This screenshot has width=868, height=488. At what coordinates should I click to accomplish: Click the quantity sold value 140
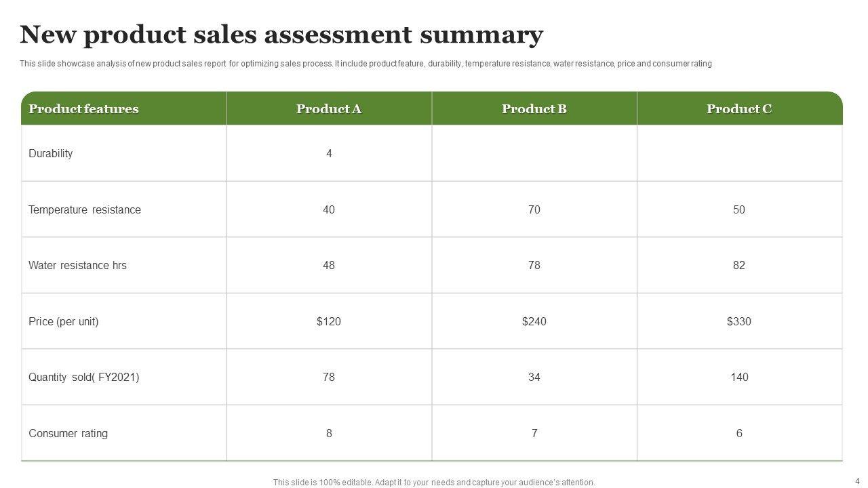pyautogui.click(x=739, y=378)
